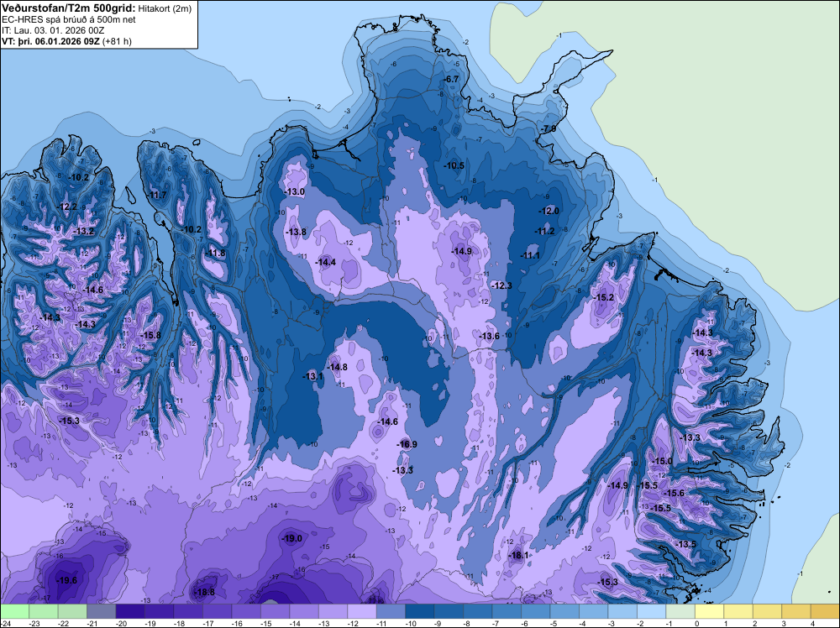The image size is (840, 628).
Task: Select the -14.4 temperature label
Action: pos(325,262)
